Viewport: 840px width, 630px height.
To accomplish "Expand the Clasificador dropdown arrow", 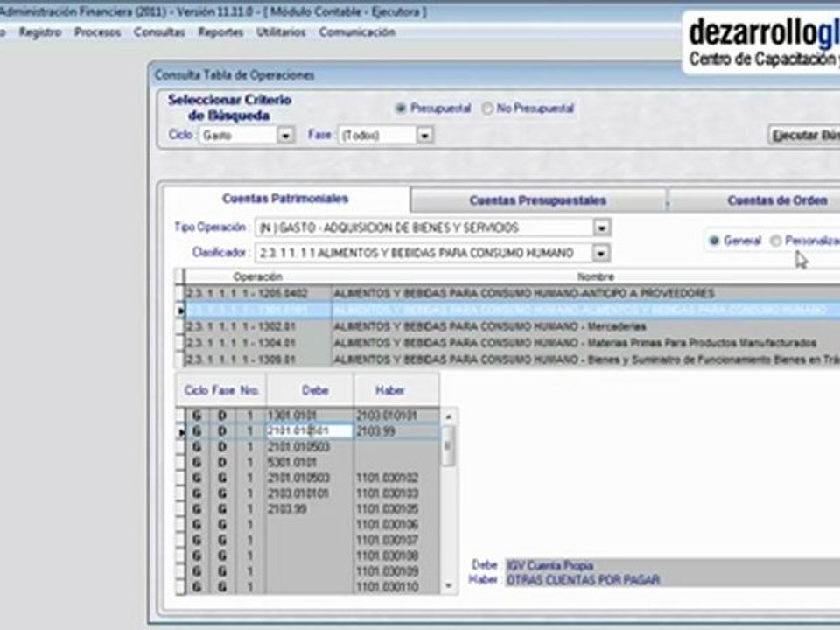I will point(600,253).
